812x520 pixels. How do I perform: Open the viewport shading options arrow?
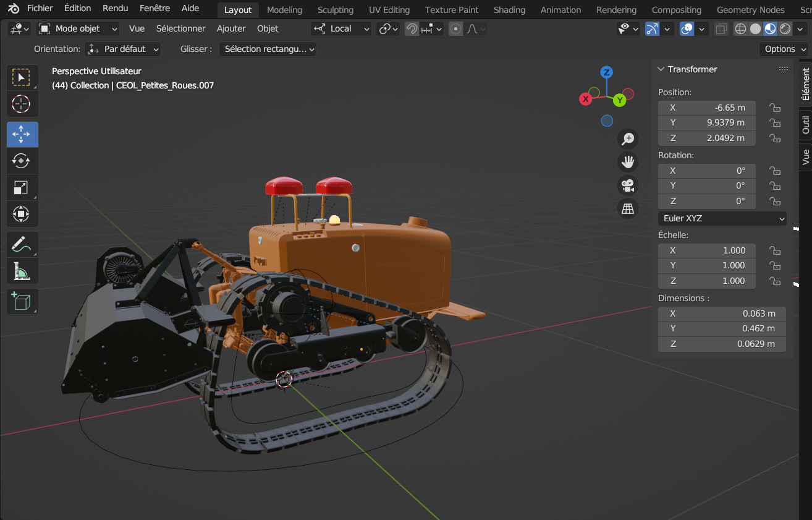coord(800,28)
